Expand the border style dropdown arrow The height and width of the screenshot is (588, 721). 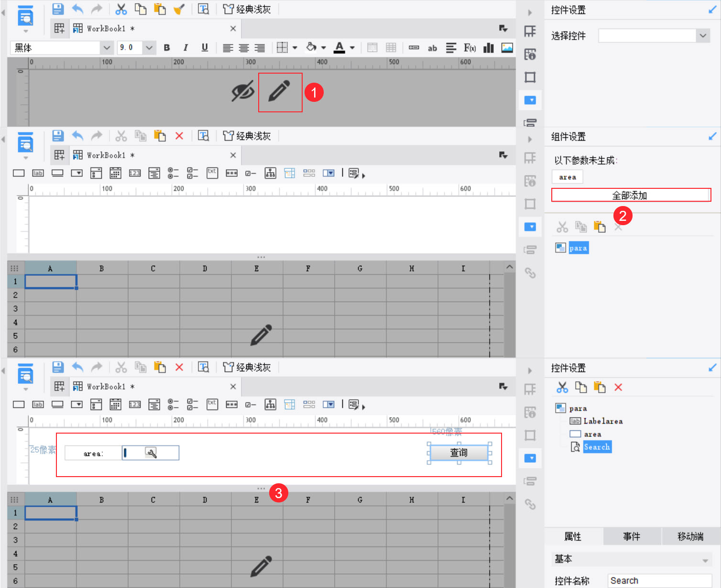(x=295, y=48)
